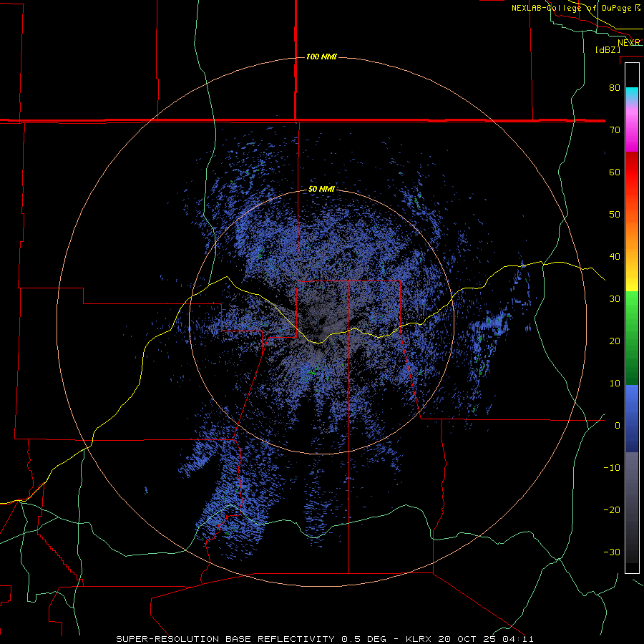The image size is (644, 644).
Task: Pick the red segment of the color bar
Action: coord(632,173)
